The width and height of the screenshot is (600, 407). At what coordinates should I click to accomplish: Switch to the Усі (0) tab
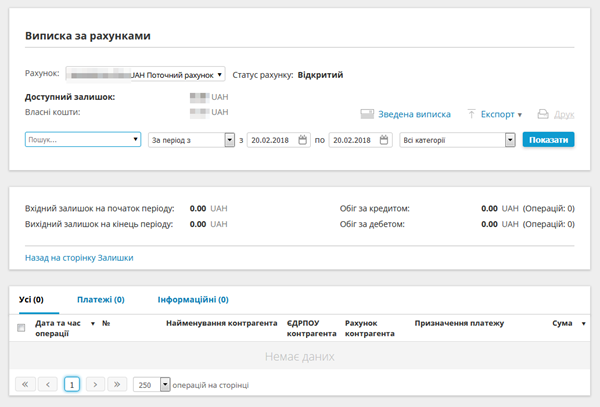pyautogui.click(x=31, y=300)
